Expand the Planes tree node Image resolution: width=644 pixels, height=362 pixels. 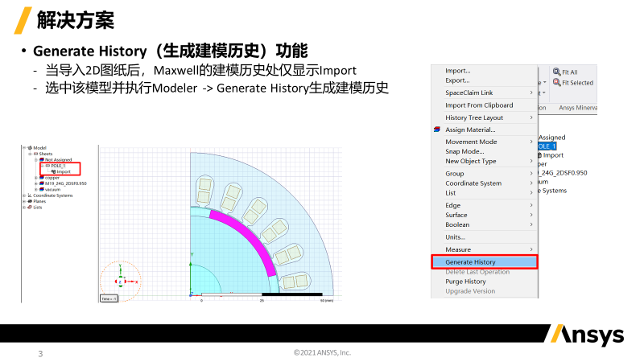[x=24, y=201]
